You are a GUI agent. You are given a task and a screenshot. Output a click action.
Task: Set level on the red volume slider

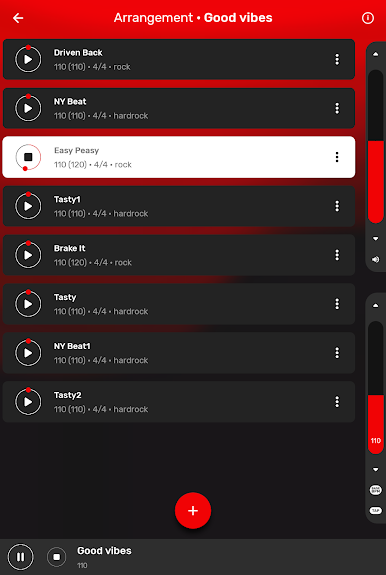tap(375, 146)
